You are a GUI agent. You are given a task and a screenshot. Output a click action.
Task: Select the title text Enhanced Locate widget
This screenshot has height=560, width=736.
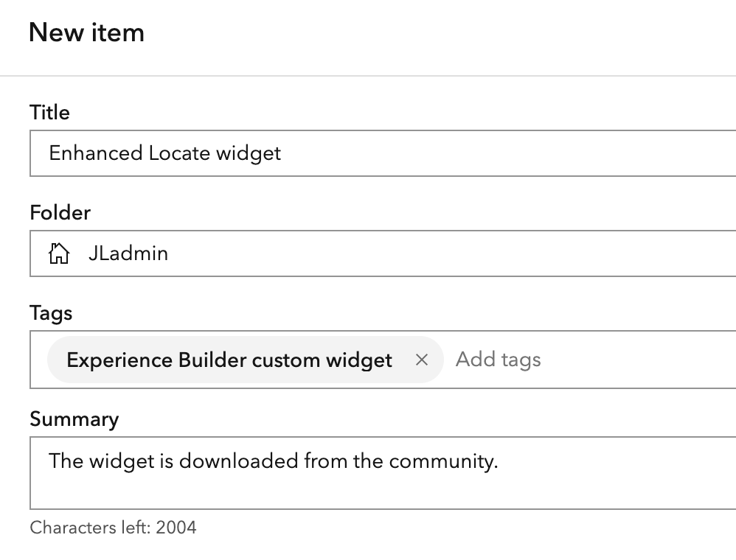pyautogui.click(x=164, y=153)
